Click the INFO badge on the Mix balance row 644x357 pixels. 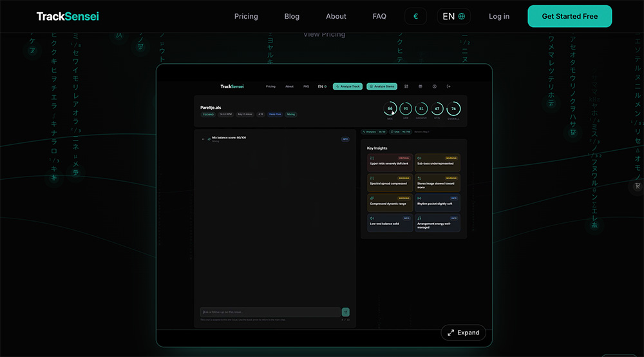345,139
